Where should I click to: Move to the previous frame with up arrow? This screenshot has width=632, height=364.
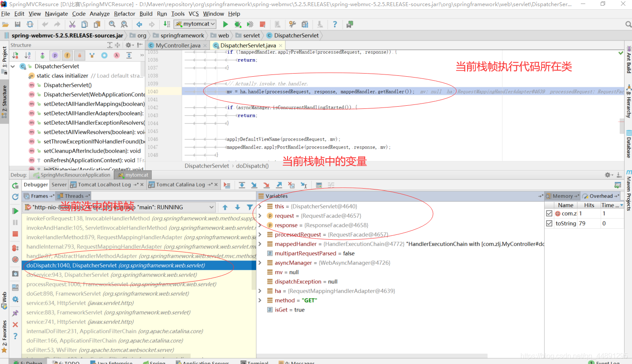click(x=225, y=207)
